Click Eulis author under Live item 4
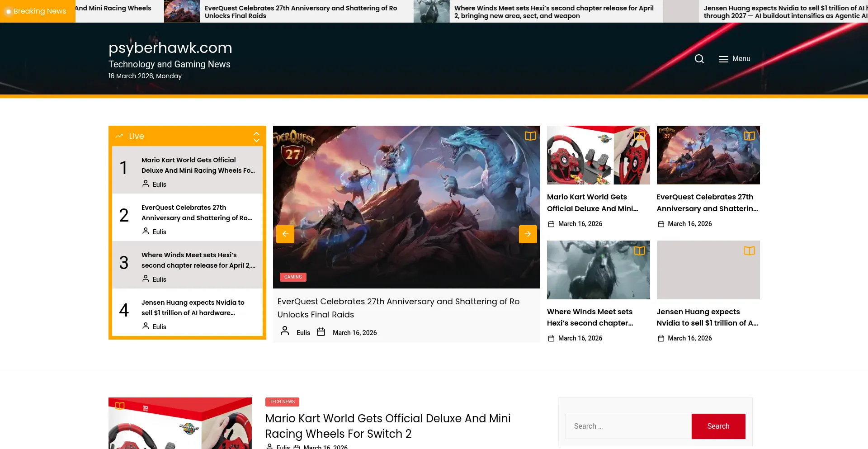Viewport: 868px width, 449px height. tap(160, 327)
